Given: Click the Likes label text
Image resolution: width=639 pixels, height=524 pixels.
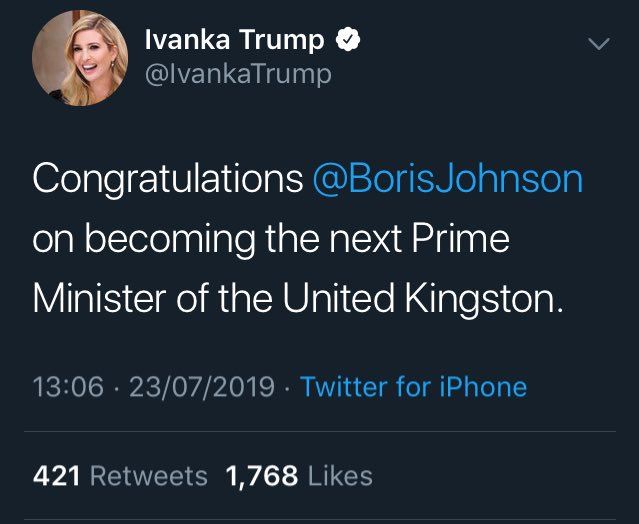Looking at the screenshot, I should tap(340, 476).
